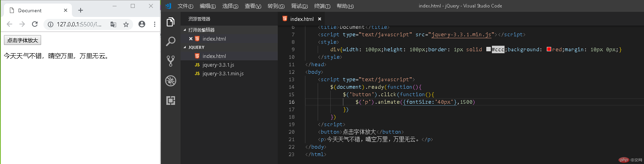Open the Explorer view in activity bar
The width and height of the screenshot is (644, 164).
pos(171,22)
